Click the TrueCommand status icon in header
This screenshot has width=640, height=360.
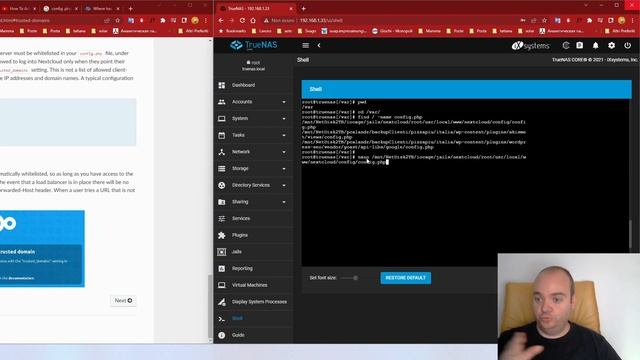click(566, 45)
